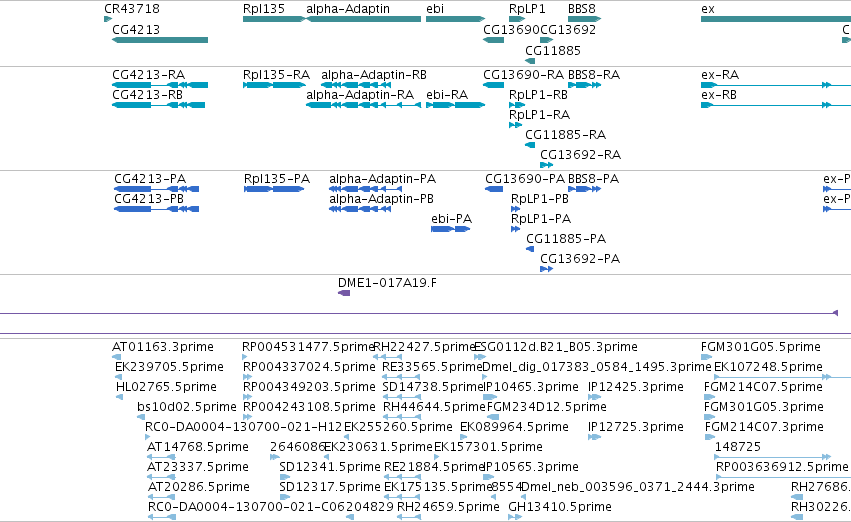
Task: Click the 148725 EST label
Action: pyautogui.click(x=738, y=447)
